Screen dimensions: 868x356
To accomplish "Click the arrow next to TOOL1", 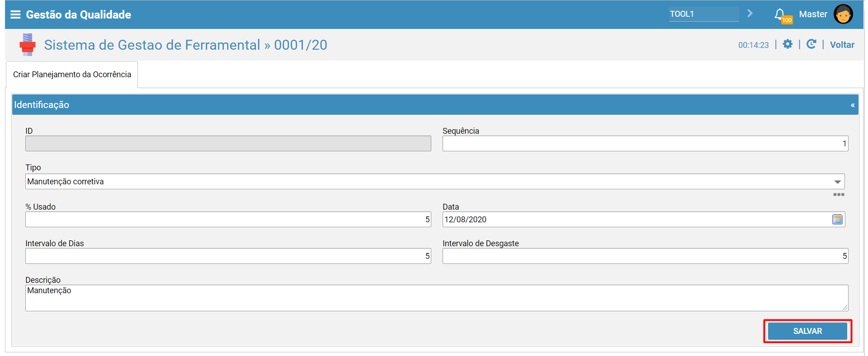I will point(750,14).
